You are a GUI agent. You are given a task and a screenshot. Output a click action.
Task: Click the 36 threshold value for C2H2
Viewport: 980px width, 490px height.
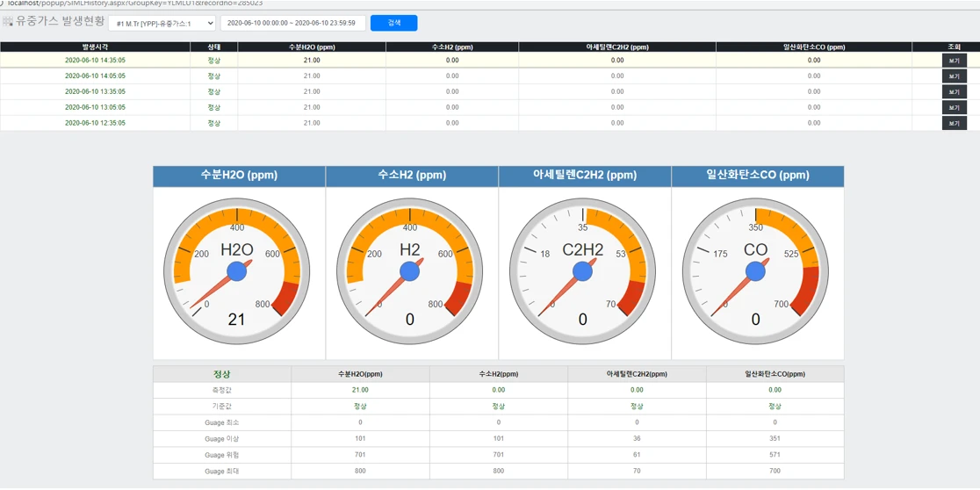(x=637, y=439)
